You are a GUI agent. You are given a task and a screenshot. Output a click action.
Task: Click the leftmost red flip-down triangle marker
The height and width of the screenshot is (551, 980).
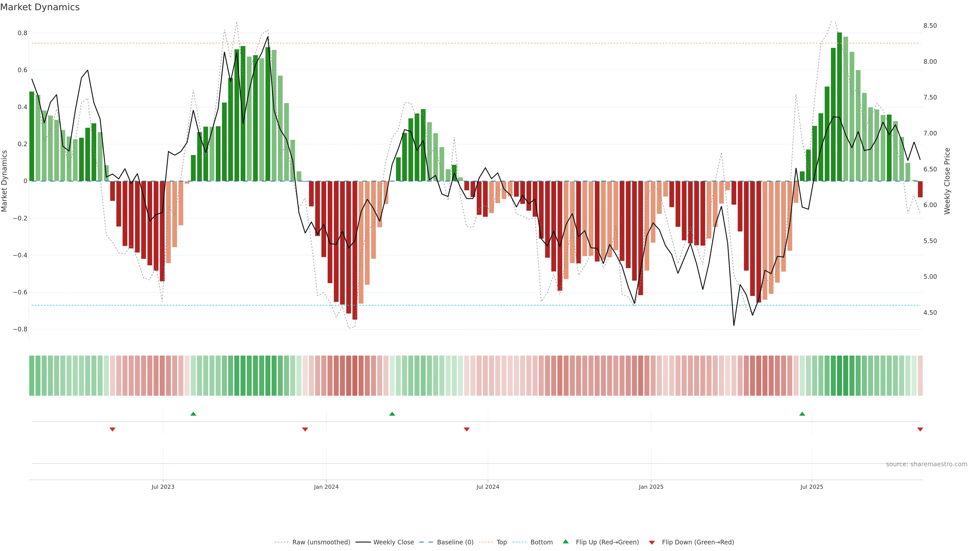113,429
